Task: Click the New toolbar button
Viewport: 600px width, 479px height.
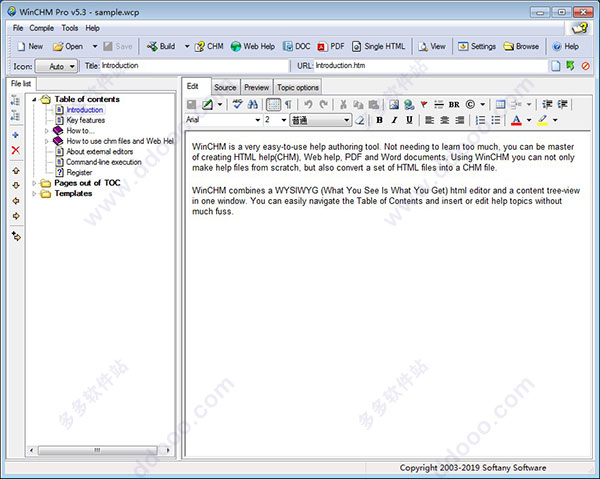Action: click(x=30, y=46)
